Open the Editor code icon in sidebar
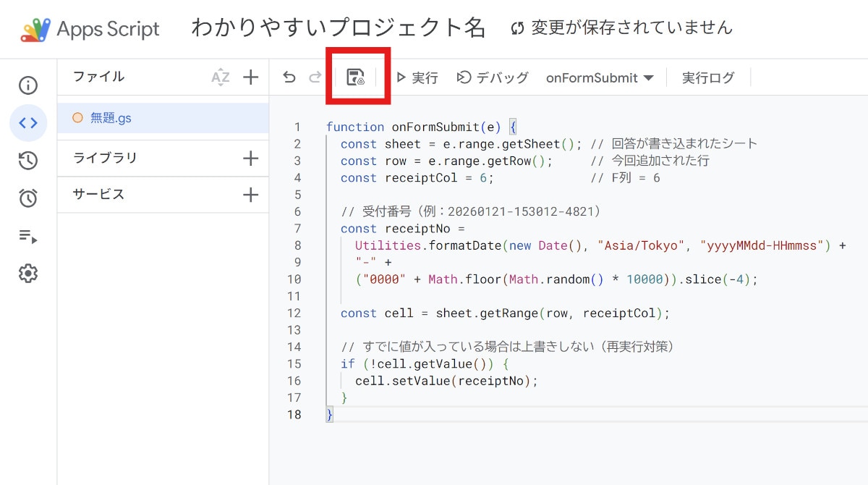The width and height of the screenshot is (868, 485). (28, 123)
